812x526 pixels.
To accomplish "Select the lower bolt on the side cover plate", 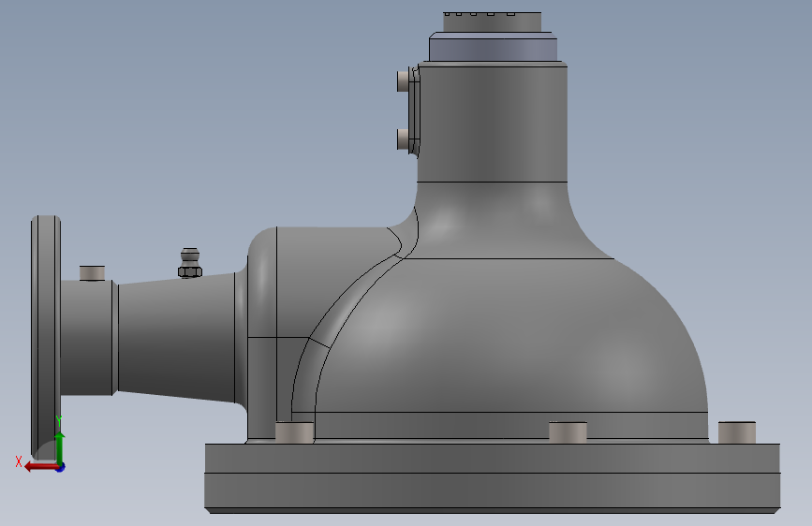I will pos(403,139).
